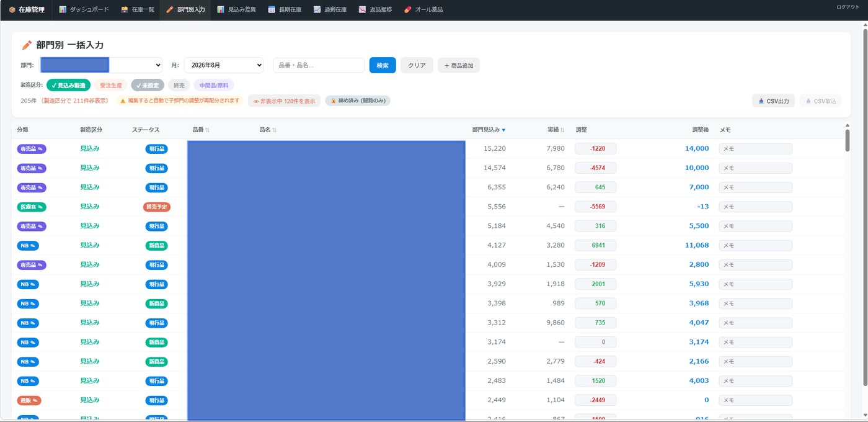Click the オール薬品 pill icon
The height and width of the screenshot is (422, 868).
click(407, 9)
